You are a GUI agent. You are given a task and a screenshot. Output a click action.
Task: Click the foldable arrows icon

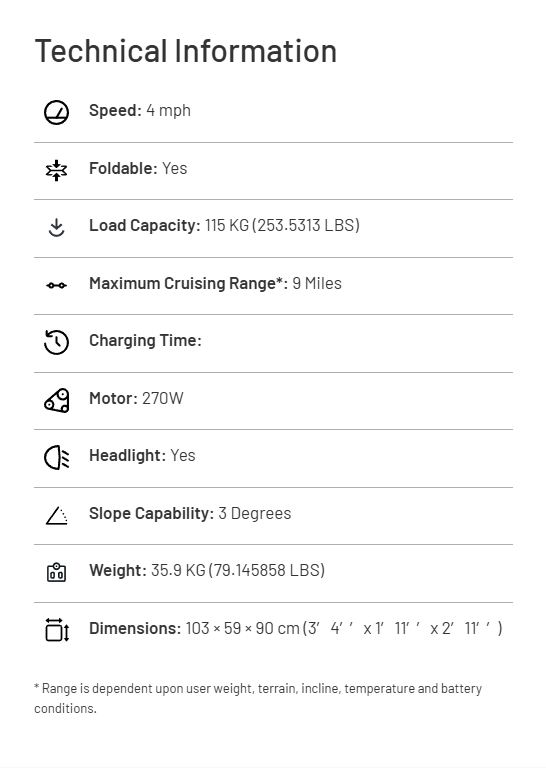[x=56, y=170]
